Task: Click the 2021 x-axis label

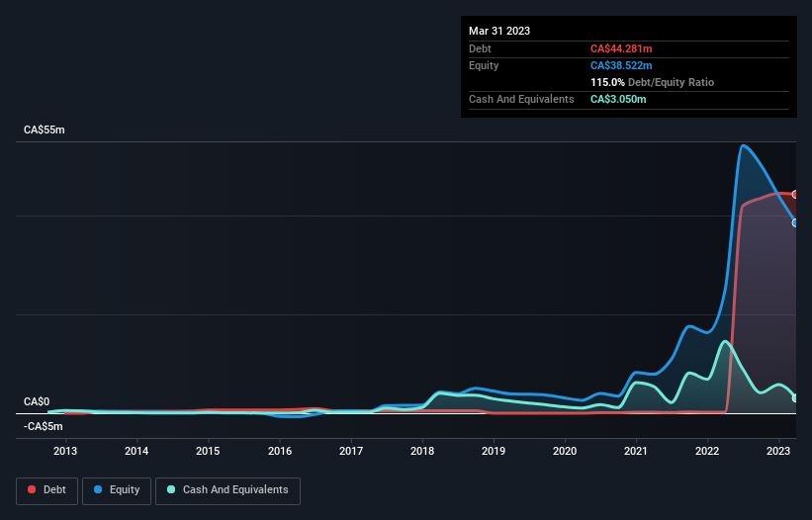Action: (x=635, y=451)
